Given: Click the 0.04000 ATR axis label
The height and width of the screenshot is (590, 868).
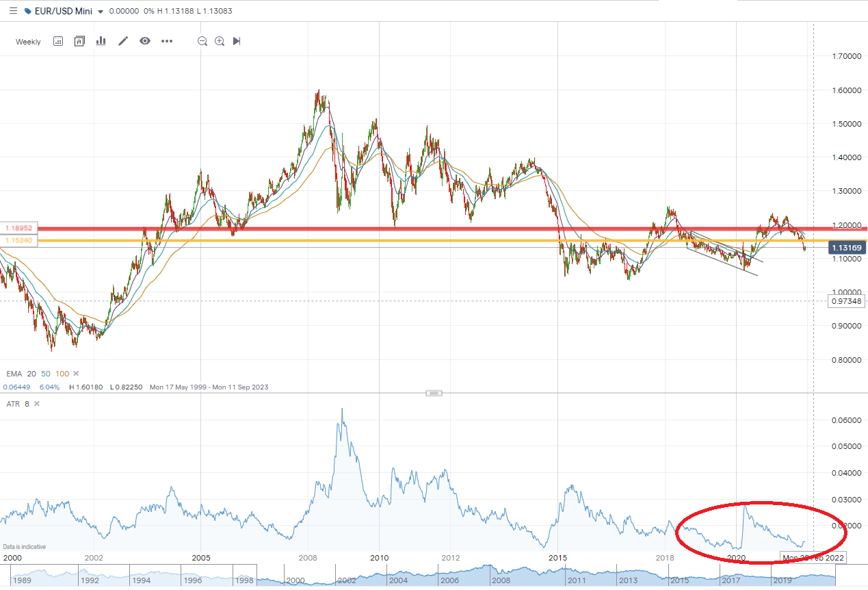Looking at the screenshot, I should pos(845,473).
